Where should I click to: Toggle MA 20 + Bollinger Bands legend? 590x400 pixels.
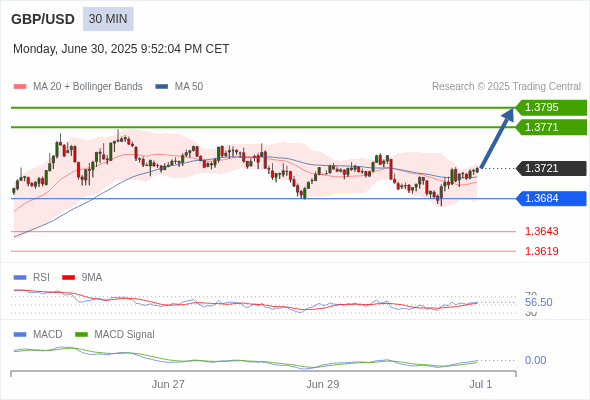click(x=78, y=87)
